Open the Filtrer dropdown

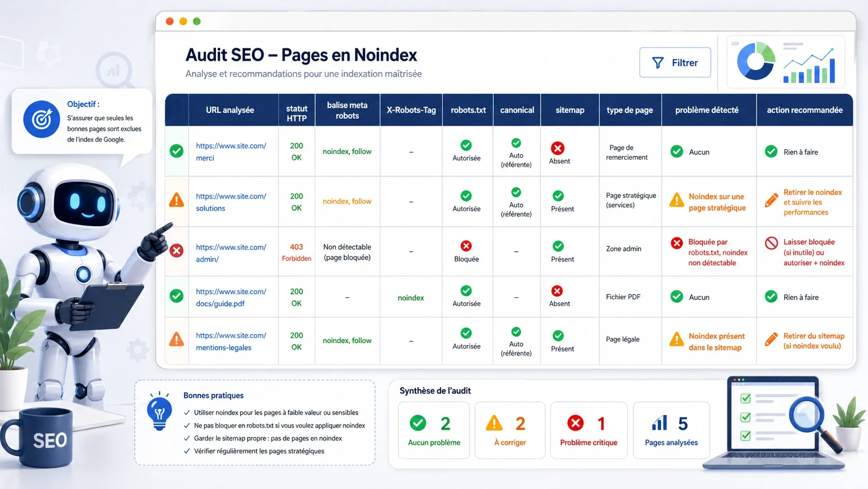pyautogui.click(x=675, y=62)
